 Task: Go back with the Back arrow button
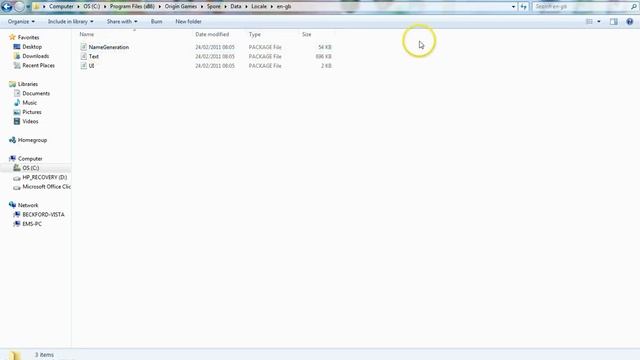tap(7, 7)
